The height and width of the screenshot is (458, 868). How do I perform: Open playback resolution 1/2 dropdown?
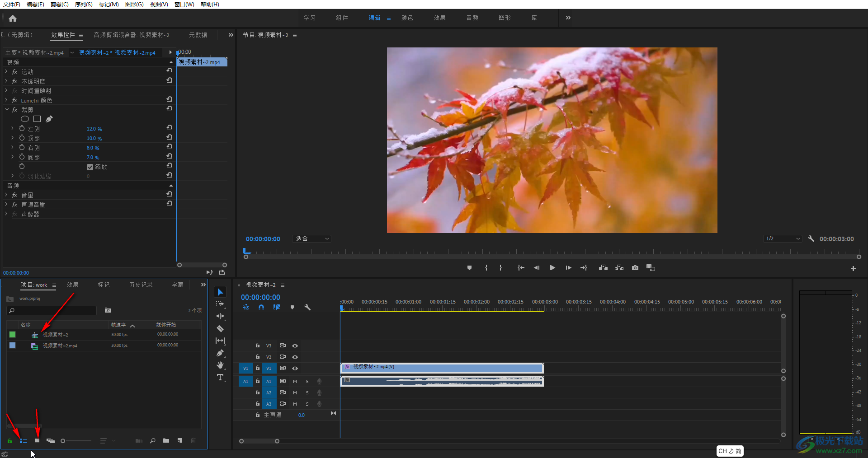click(x=783, y=238)
